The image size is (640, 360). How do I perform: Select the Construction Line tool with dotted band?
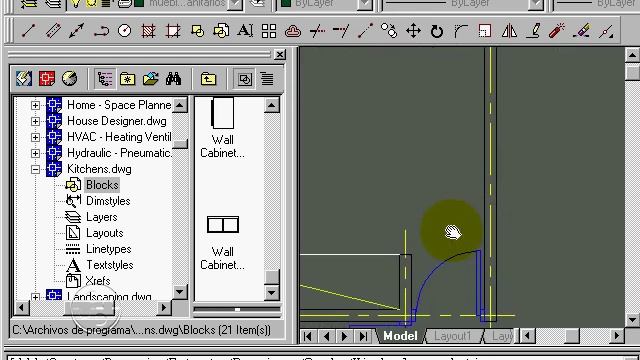tap(53, 31)
